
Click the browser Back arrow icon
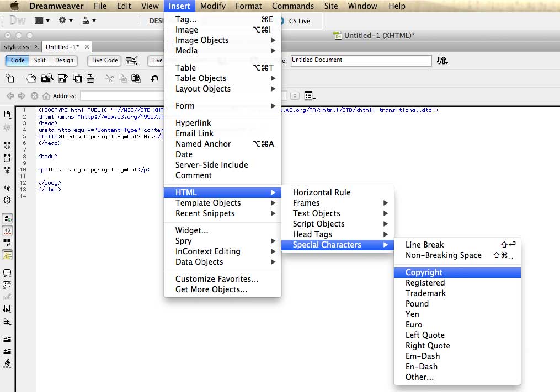pyautogui.click(x=10, y=96)
